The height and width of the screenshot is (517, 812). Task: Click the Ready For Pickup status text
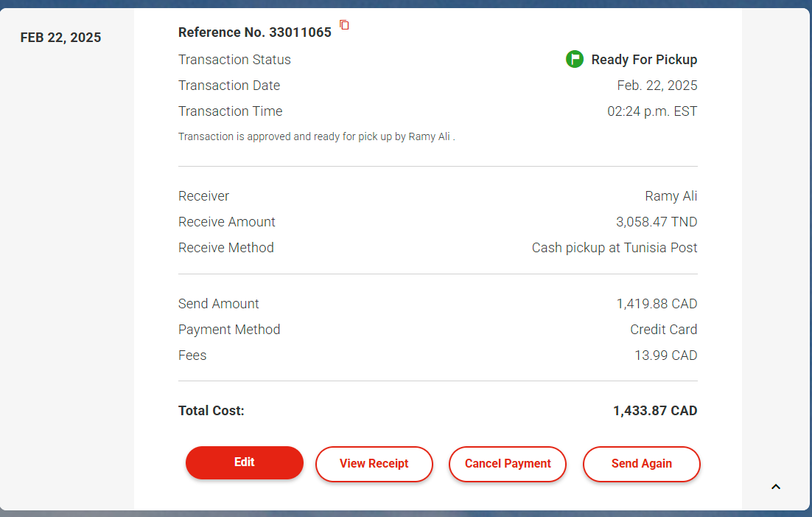(x=644, y=60)
